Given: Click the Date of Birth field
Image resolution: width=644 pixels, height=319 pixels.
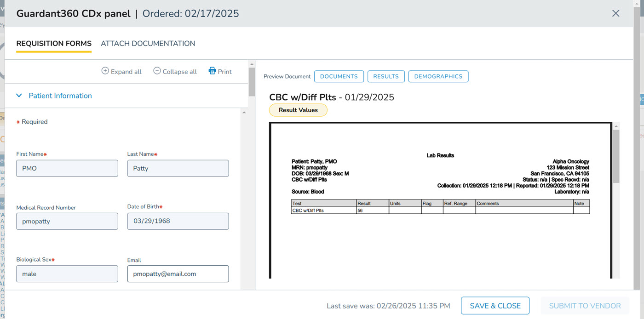Looking at the screenshot, I should [x=178, y=221].
